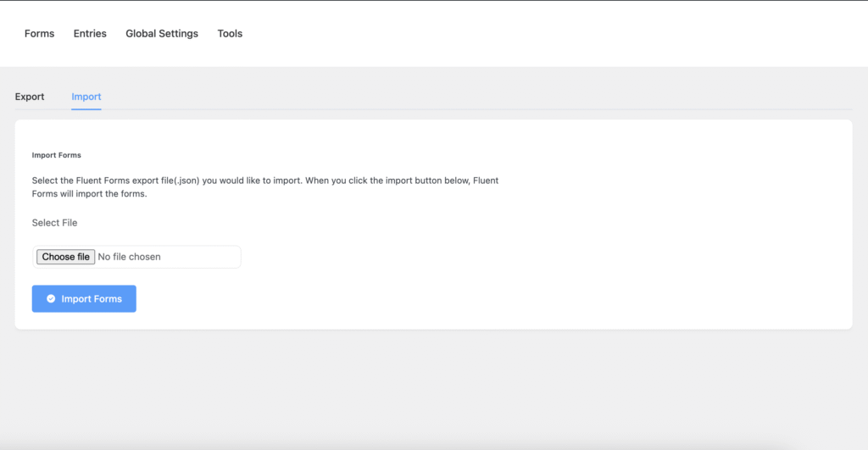This screenshot has height=450, width=868.
Task: Click empty area inside the file input box
Action: tap(203, 257)
